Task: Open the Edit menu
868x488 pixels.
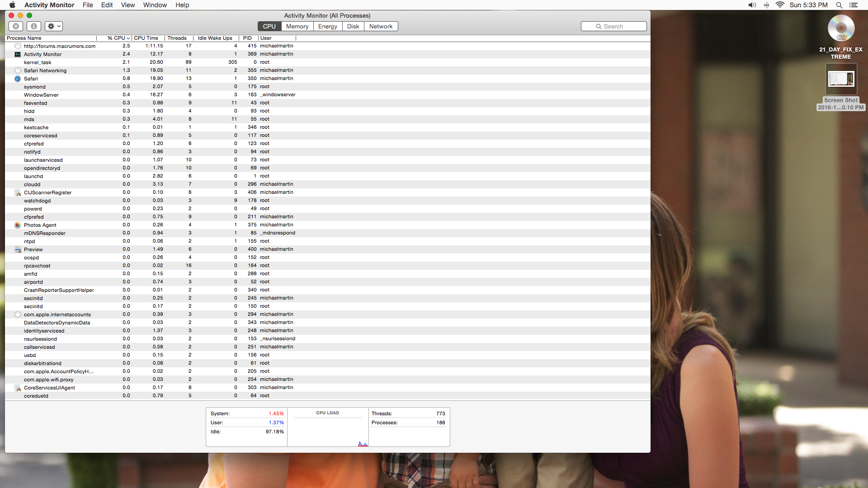Action: tap(107, 5)
